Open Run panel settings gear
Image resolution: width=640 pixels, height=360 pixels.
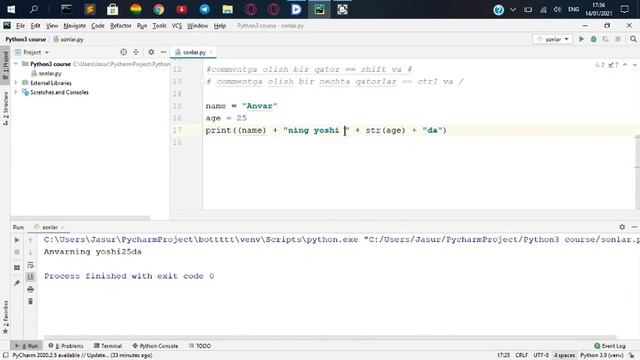click(622, 227)
